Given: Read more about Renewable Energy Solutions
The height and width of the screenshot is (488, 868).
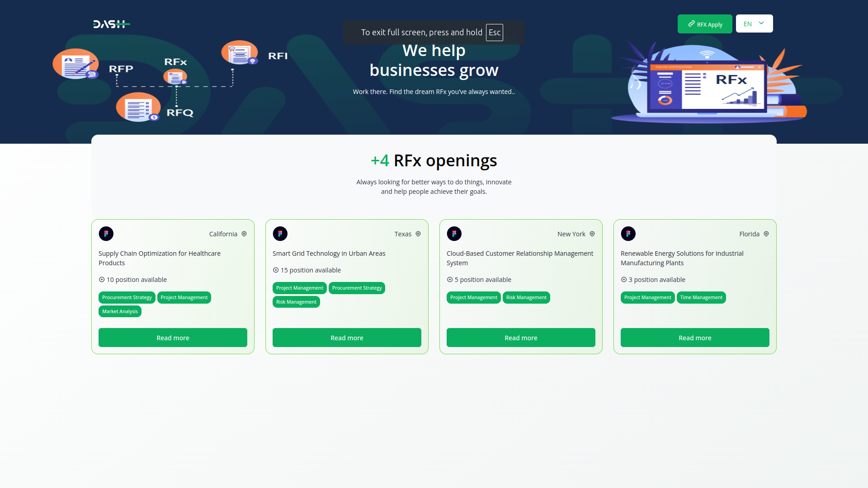Looking at the screenshot, I should (x=695, y=338).
